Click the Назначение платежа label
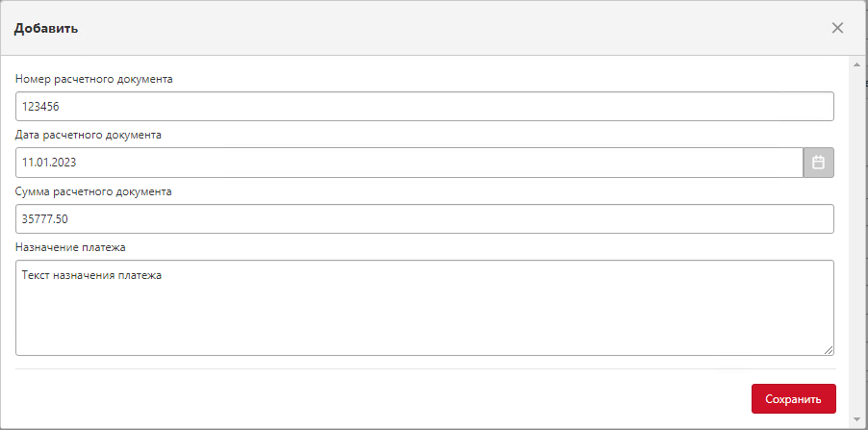 (x=70, y=247)
